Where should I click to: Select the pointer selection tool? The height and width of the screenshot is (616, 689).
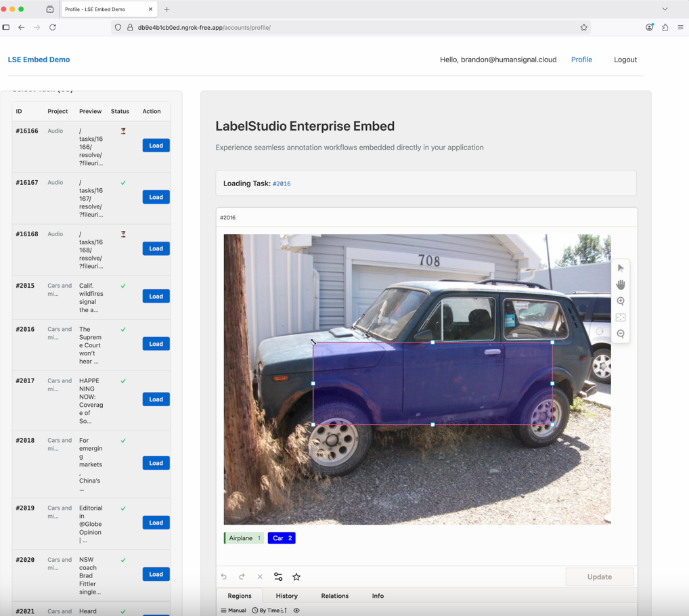(621, 267)
